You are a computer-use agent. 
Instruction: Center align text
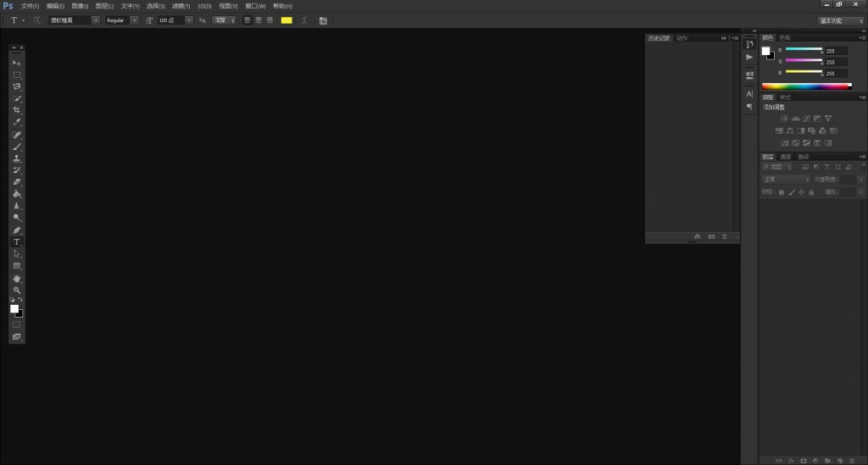[x=259, y=20]
